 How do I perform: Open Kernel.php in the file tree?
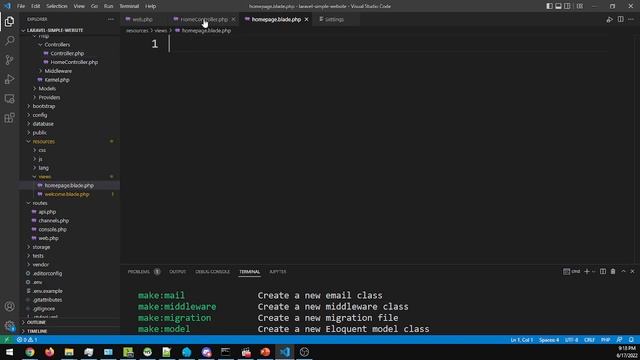pos(57,80)
